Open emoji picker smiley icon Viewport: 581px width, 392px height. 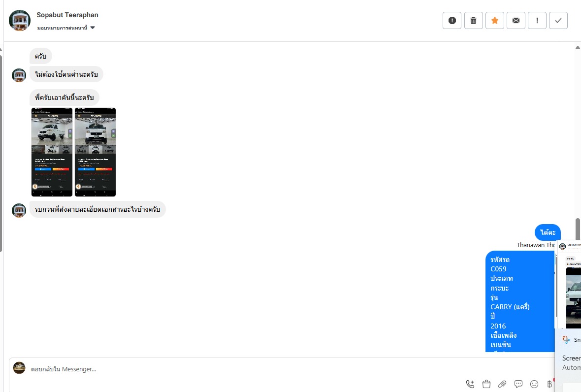click(534, 384)
